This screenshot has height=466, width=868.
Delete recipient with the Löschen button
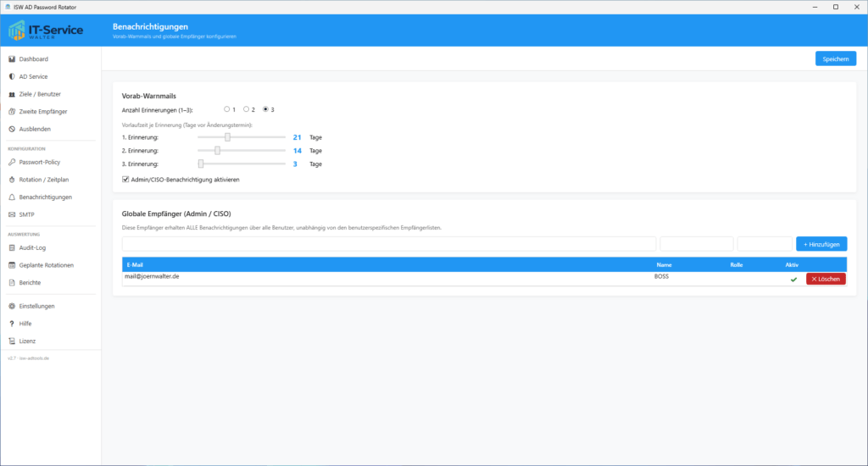point(826,279)
